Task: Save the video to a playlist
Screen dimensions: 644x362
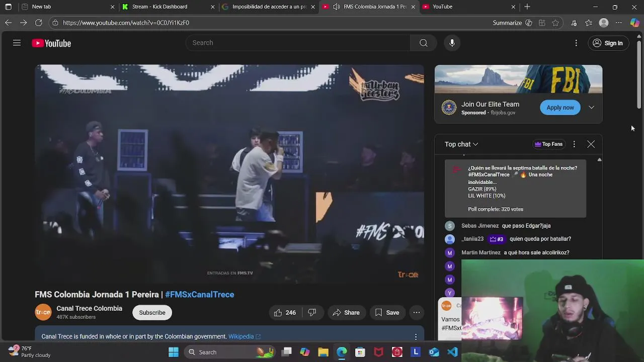Action: pos(387,313)
